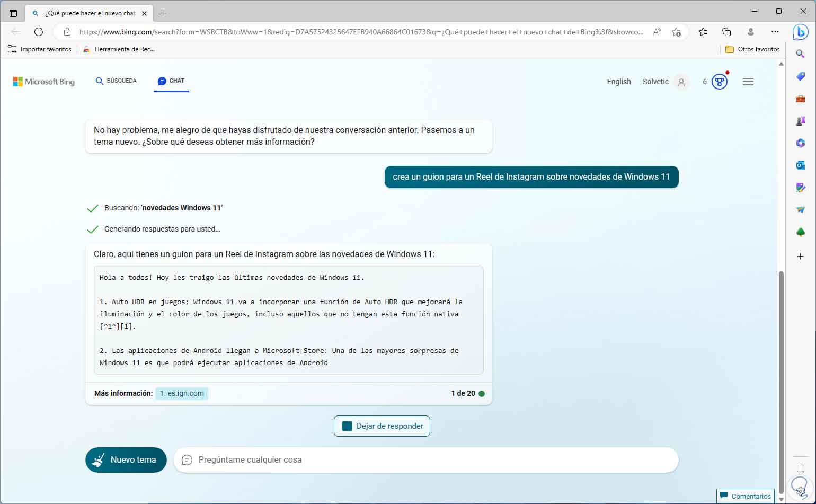Open Outlook in the sidebar
Viewport: 816px width, 504px height.
[x=801, y=165]
